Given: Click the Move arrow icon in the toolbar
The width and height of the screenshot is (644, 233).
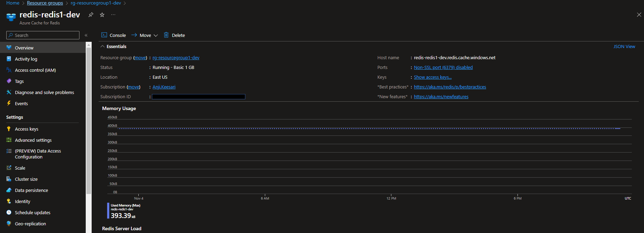Looking at the screenshot, I should point(134,35).
